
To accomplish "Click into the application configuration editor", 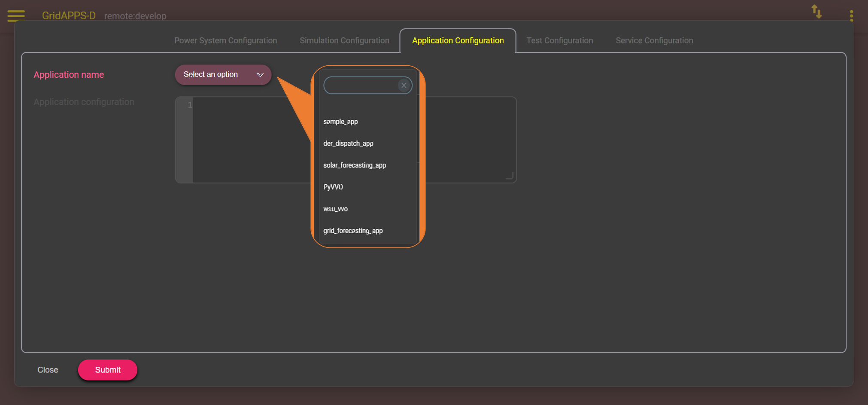I will click(x=346, y=140).
